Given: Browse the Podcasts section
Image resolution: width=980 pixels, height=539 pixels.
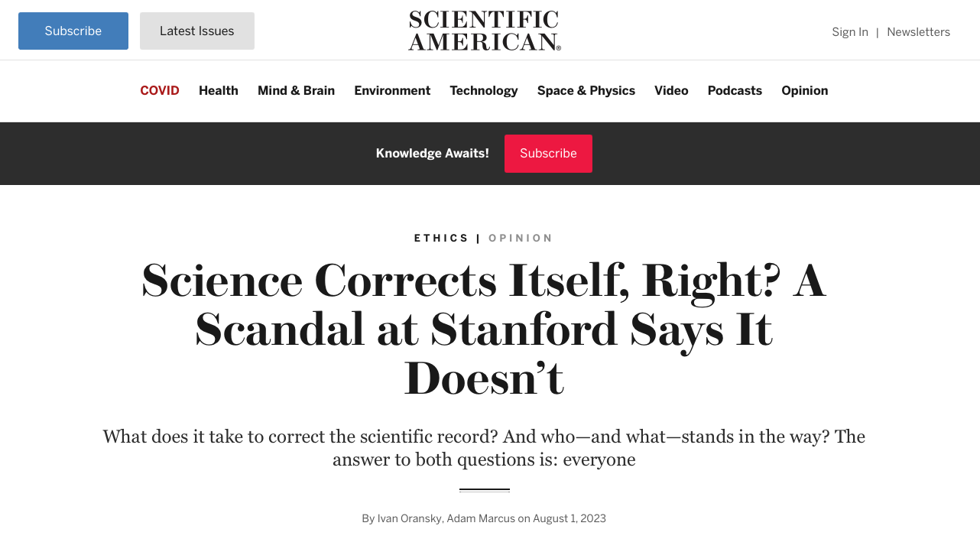Looking at the screenshot, I should pyautogui.click(x=735, y=90).
